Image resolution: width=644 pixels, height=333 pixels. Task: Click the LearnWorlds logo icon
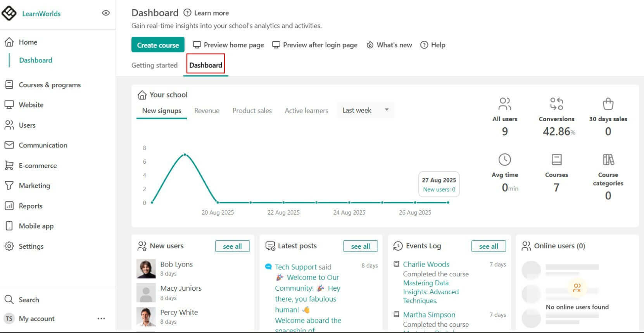click(x=9, y=13)
